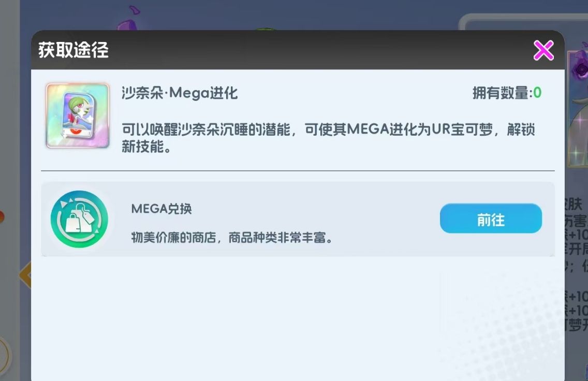Click the dark header bar of dialog
The width and height of the screenshot is (588, 381).
pyautogui.click(x=298, y=50)
